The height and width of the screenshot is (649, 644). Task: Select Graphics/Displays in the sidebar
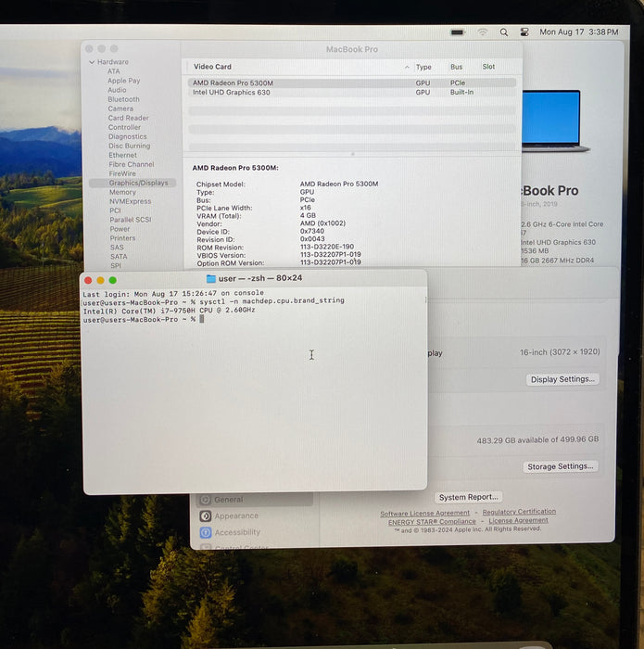pos(133,183)
